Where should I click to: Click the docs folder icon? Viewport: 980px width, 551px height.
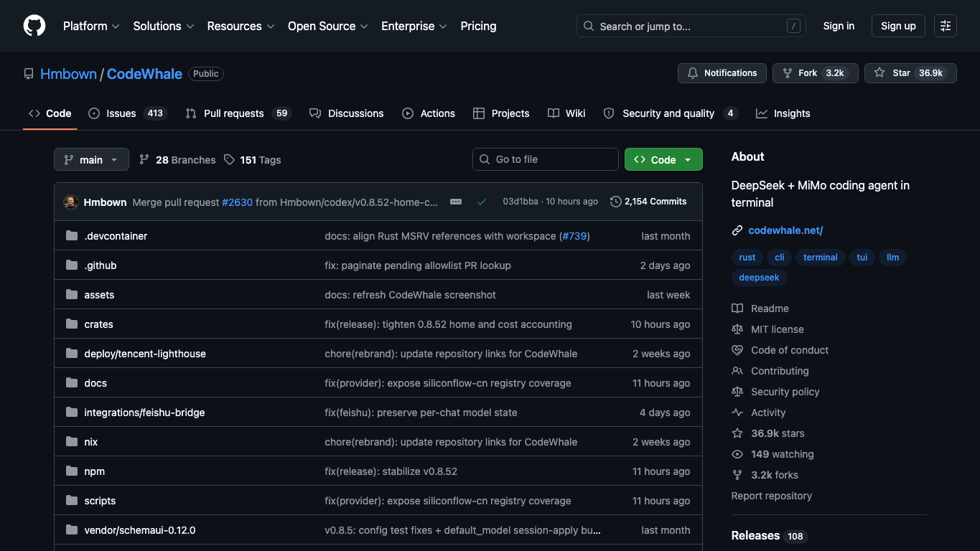click(72, 383)
